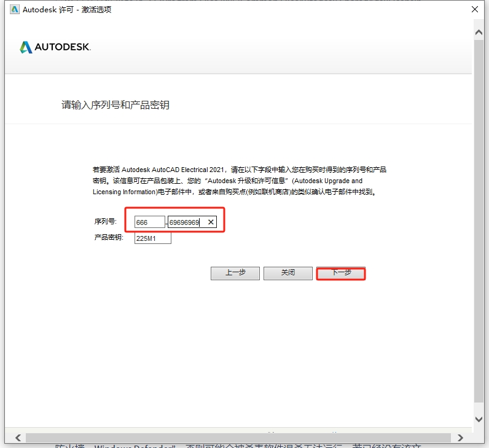Click the horizontal scrollbar right arrow
This screenshot has height=448, width=489.
(460, 438)
